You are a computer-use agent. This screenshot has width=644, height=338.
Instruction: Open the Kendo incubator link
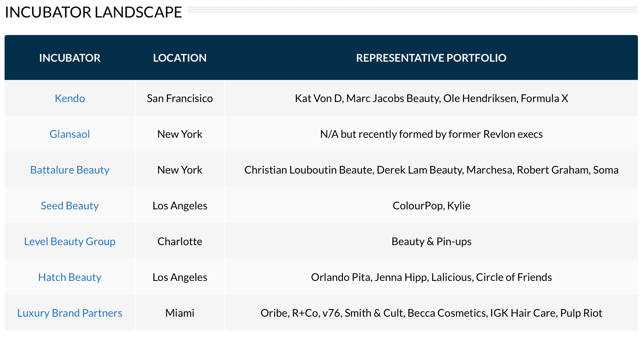pyautogui.click(x=70, y=98)
